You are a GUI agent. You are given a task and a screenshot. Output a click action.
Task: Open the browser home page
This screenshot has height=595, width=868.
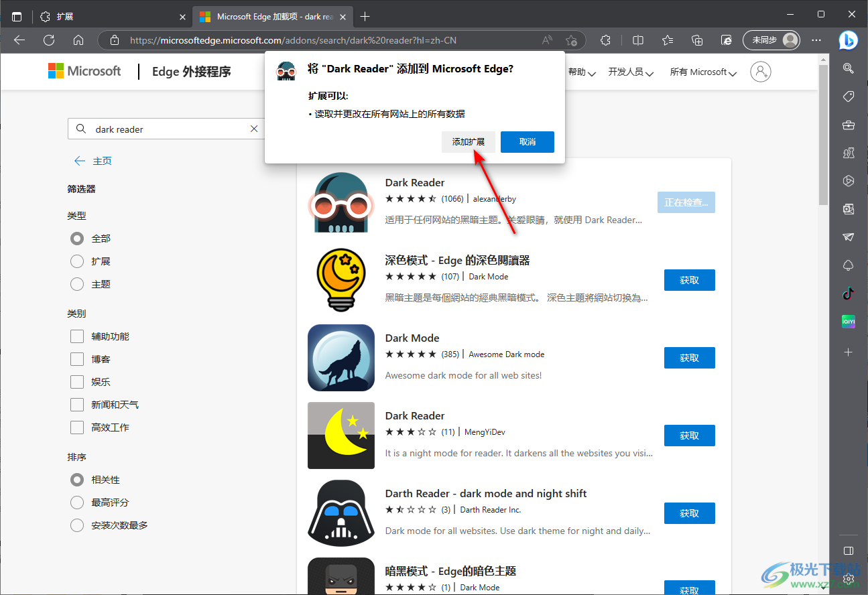click(x=78, y=40)
